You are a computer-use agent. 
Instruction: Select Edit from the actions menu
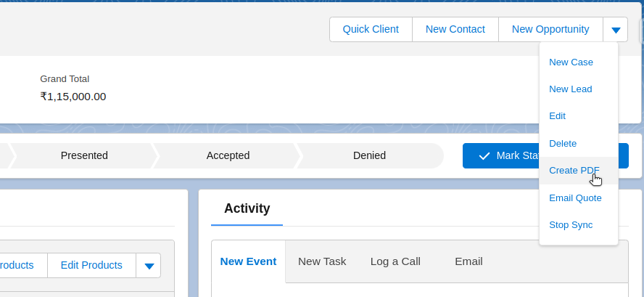click(557, 116)
